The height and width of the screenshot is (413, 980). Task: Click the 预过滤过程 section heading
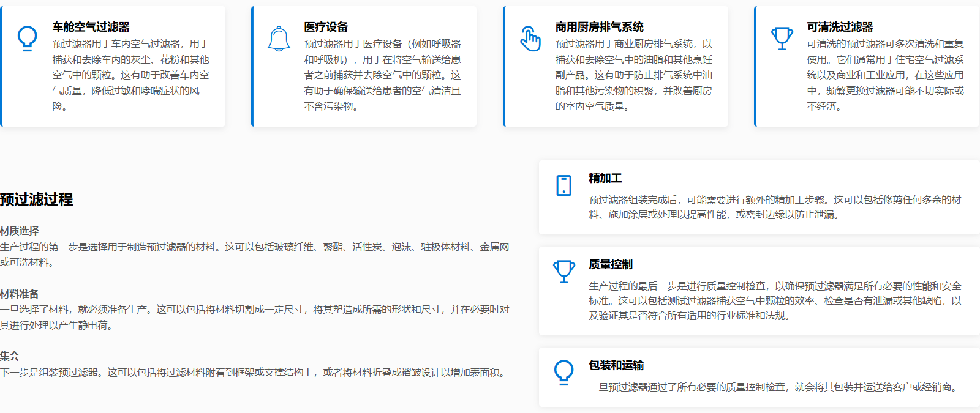click(37, 199)
